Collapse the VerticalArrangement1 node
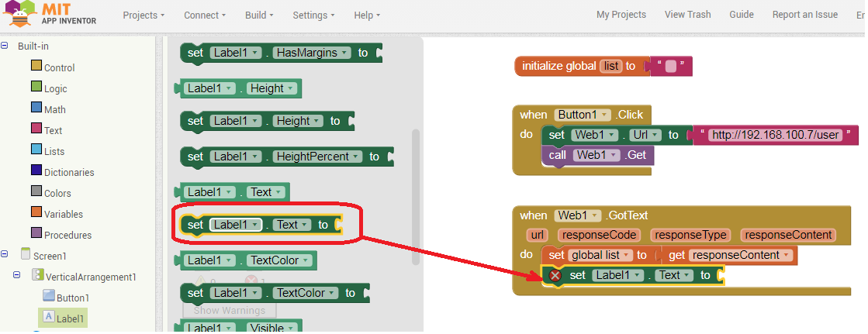868x334 pixels. pyautogui.click(x=17, y=275)
